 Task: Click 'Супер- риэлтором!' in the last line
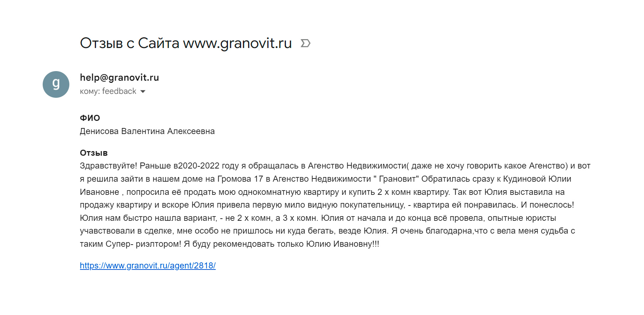coord(143,244)
